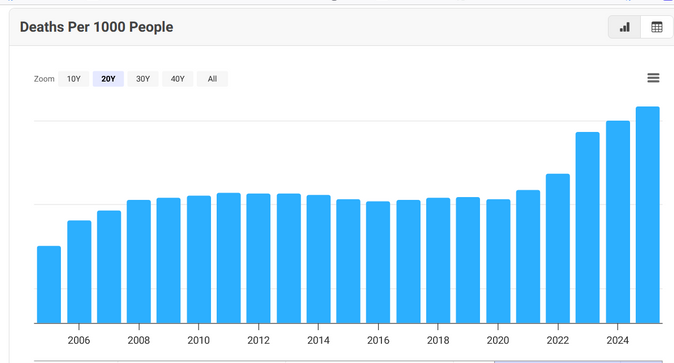The image size is (674, 363).
Task: Click the 2024 data bar
Action: pos(618,222)
